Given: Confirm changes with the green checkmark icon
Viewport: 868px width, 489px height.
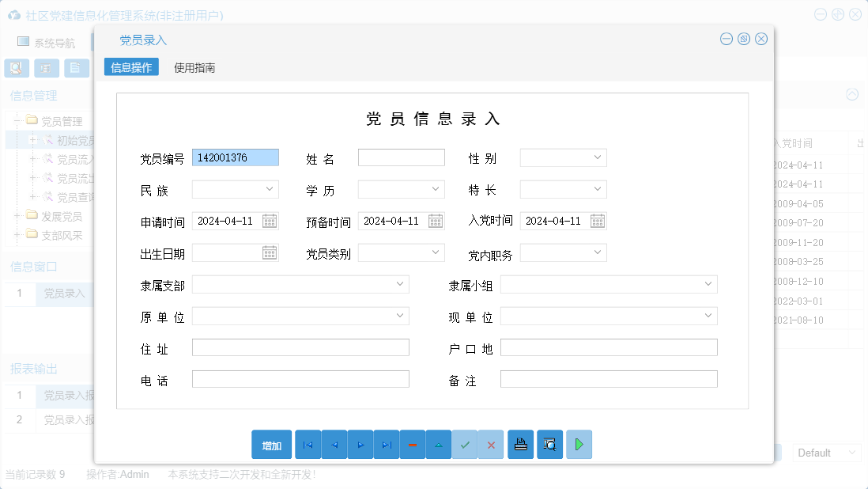Looking at the screenshot, I should coord(464,445).
